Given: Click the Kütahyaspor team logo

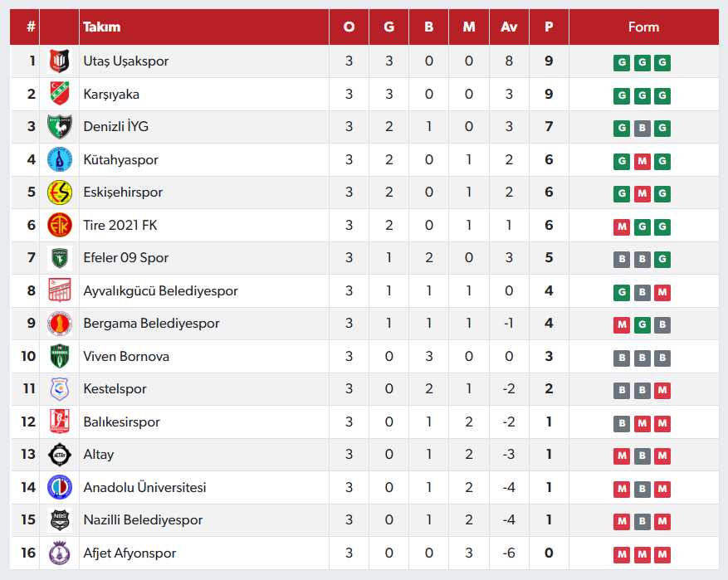Looking at the screenshot, I should (x=59, y=159).
